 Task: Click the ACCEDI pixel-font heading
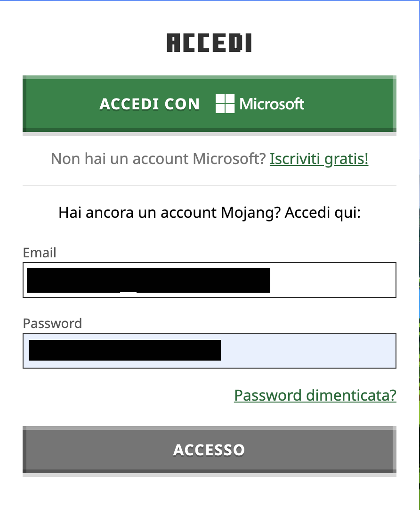coord(209,43)
